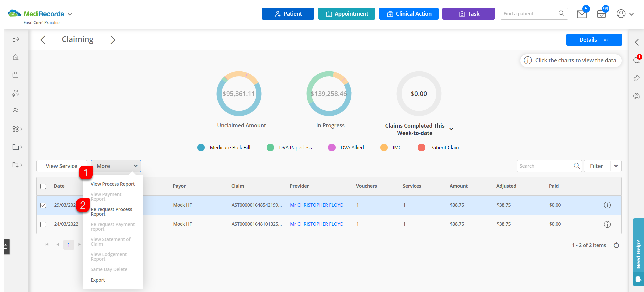Select View Payment Report menu item
Screen dimensions: 644x292
(x=106, y=197)
